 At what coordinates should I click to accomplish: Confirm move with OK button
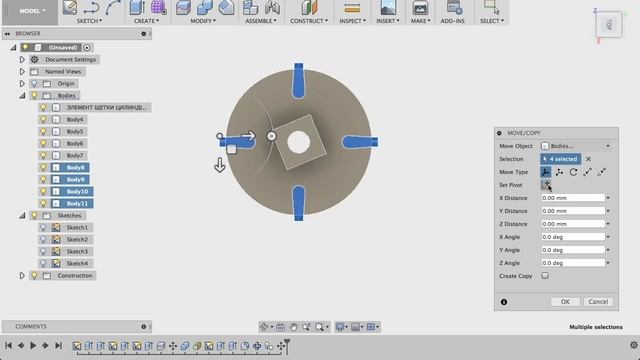(x=565, y=302)
